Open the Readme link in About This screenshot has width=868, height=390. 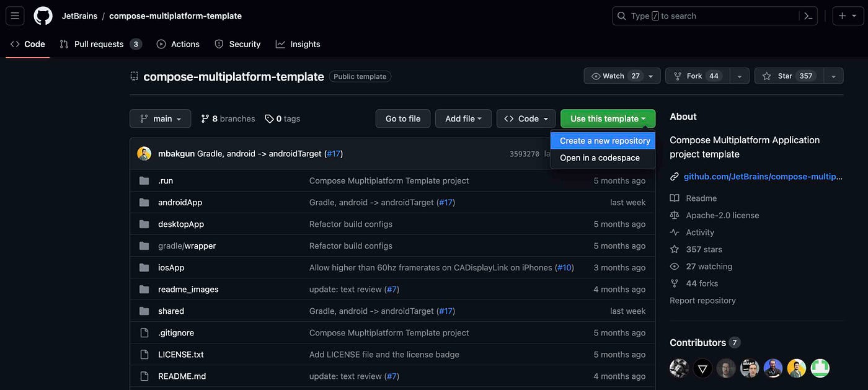pos(701,198)
